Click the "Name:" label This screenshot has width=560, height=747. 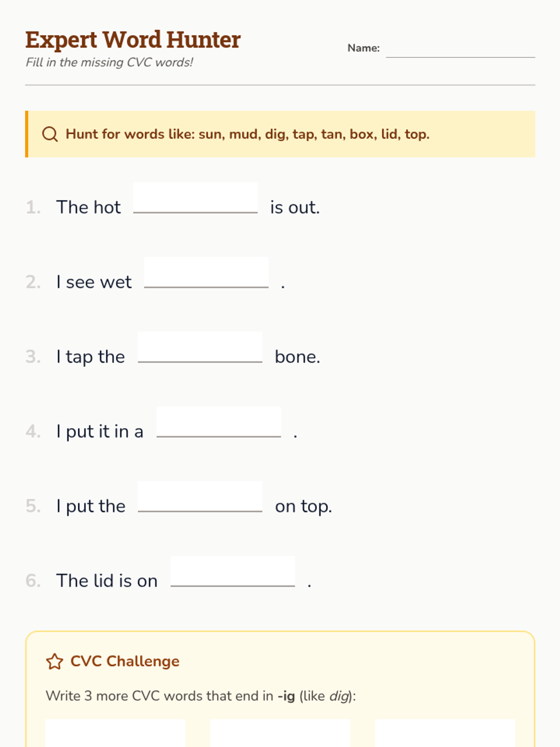[364, 48]
